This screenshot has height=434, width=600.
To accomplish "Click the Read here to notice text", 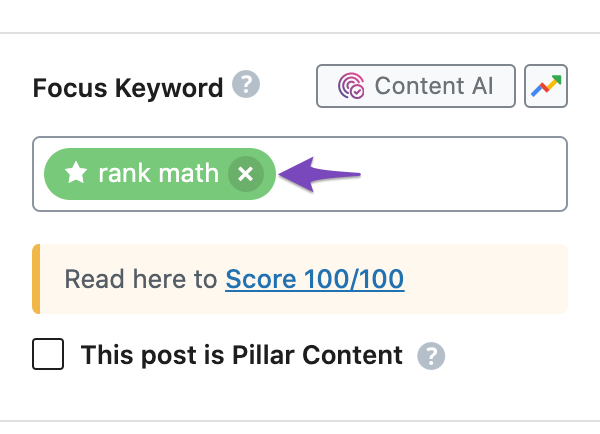I will point(141,279).
